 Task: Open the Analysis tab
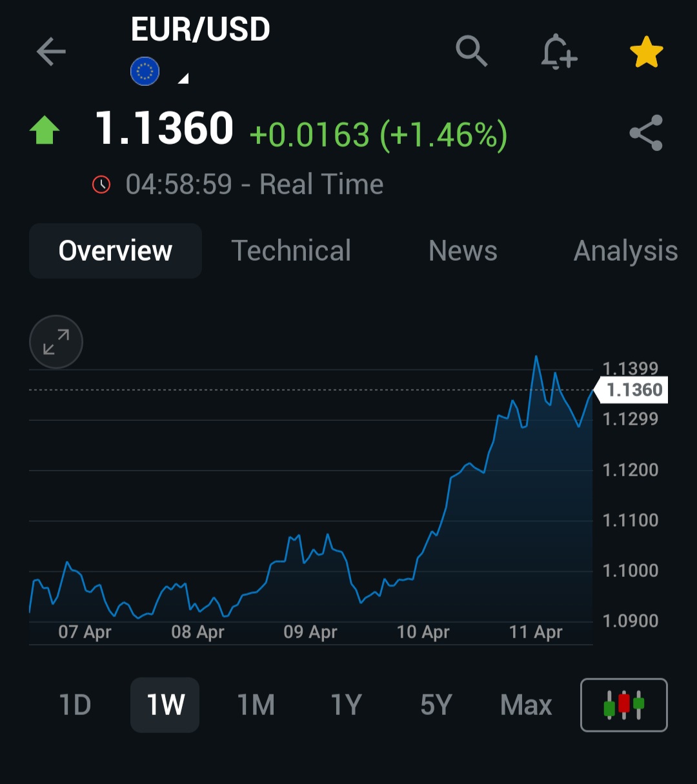point(625,252)
